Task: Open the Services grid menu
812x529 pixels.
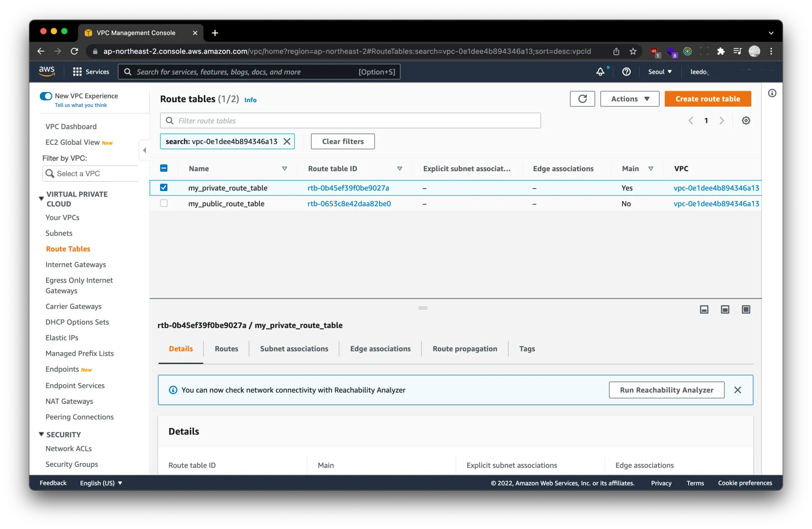Action: coord(77,72)
